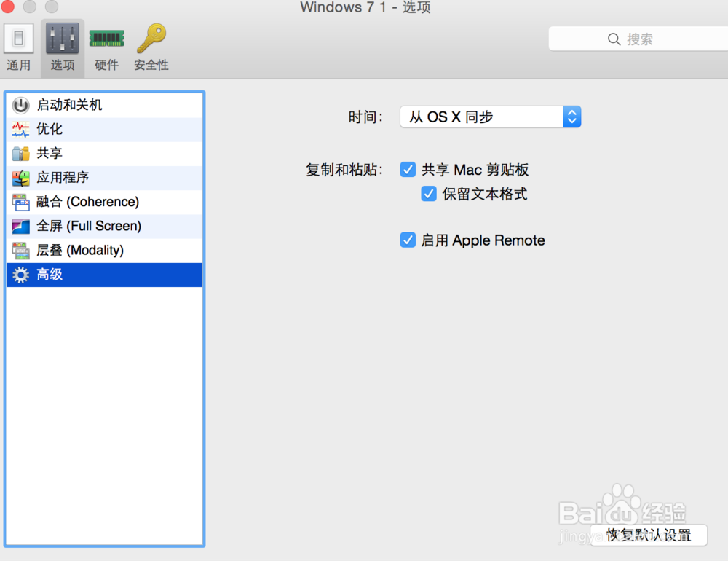Uncheck 保留文本格式 checkbox
The height and width of the screenshot is (561, 728).
pos(429,194)
